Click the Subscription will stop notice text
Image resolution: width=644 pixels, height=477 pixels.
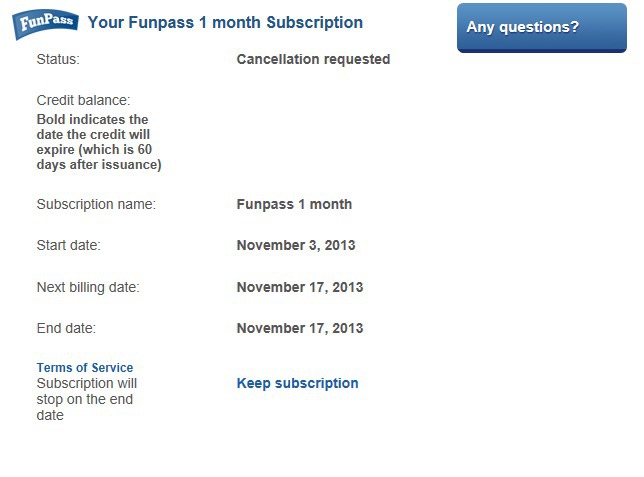(87, 399)
